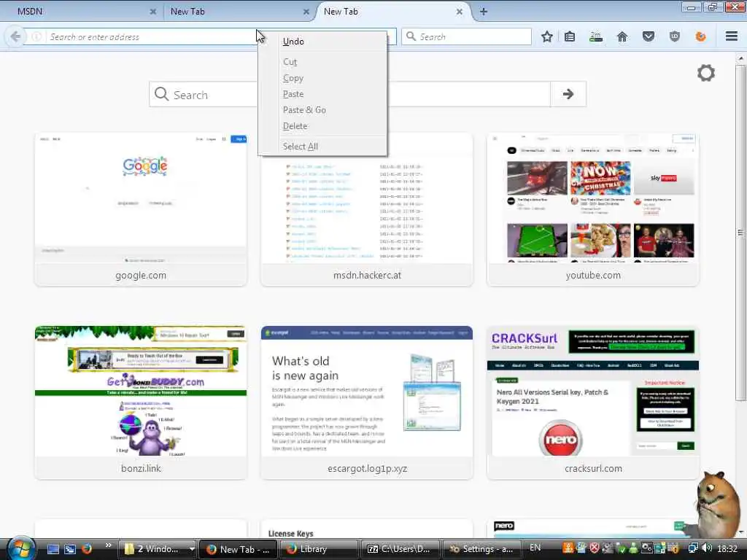This screenshot has width=747, height=560.
Task: Bookmark this page with the star icon
Action: (x=547, y=36)
